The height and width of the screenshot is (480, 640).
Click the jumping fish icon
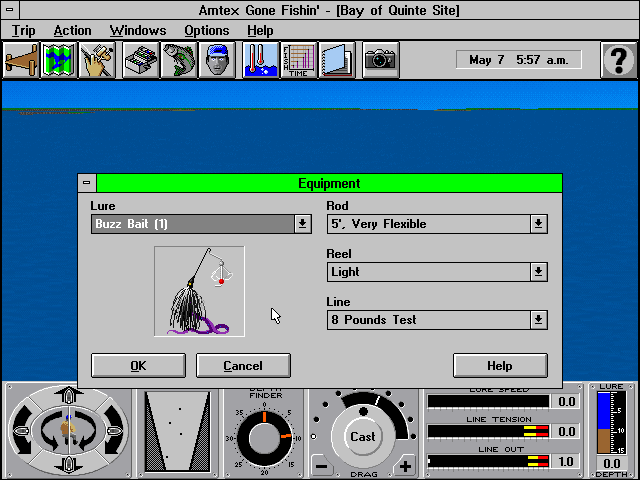point(179,60)
